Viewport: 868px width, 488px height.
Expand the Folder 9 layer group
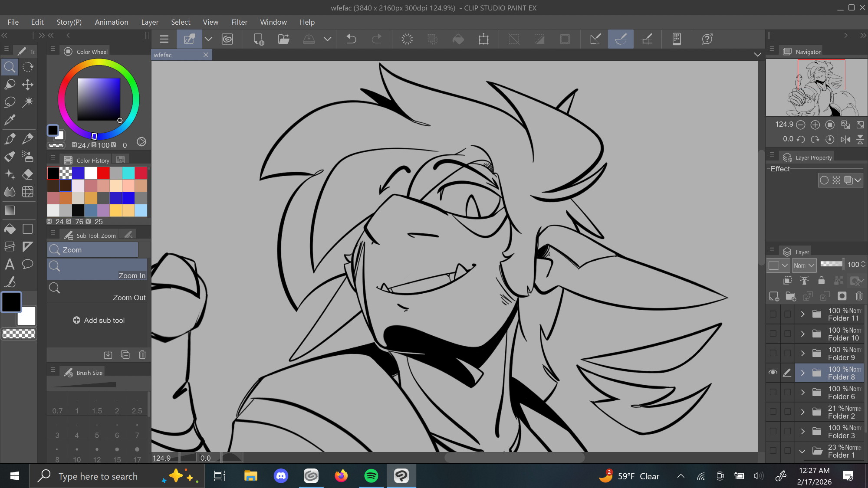click(802, 353)
